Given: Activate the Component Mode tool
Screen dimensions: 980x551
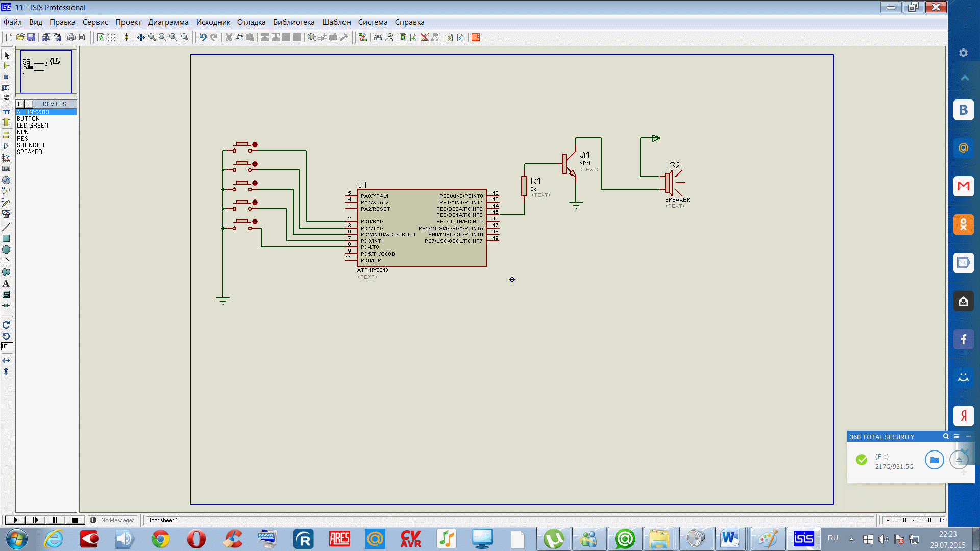Looking at the screenshot, I should pos(6,66).
